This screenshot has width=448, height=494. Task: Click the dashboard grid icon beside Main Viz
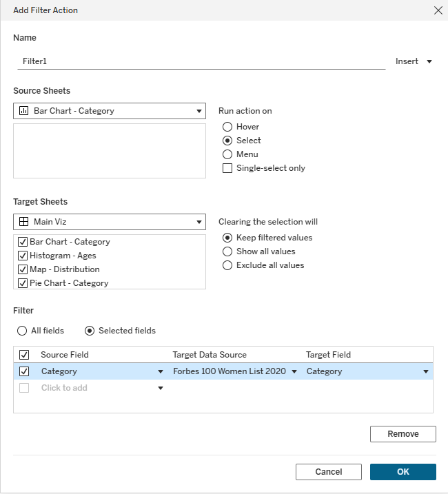tap(23, 222)
